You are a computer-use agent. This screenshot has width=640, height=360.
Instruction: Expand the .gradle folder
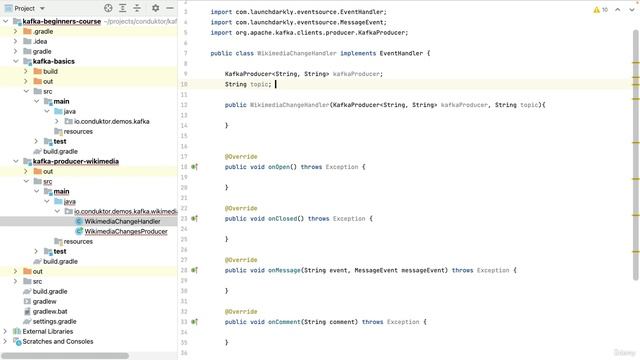tap(16, 31)
